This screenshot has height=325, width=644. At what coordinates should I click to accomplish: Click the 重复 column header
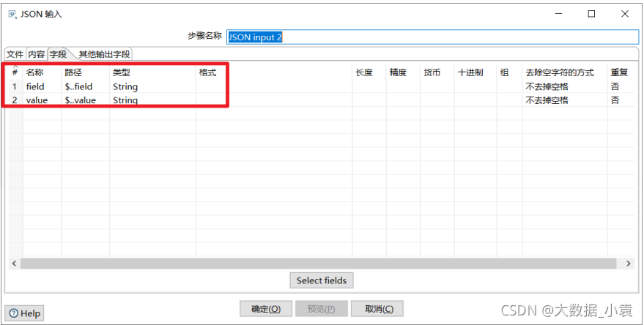[621, 72]
